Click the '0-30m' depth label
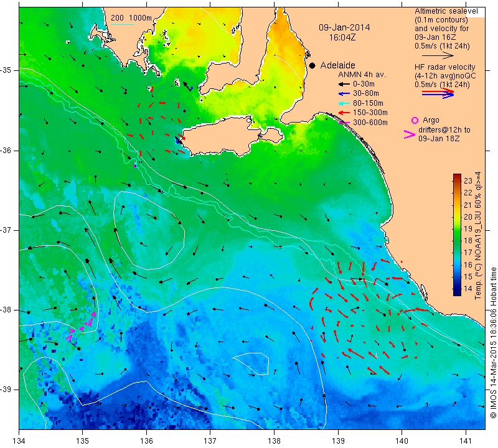Viewport: 498px width, 448px height. pyautogui.click(x=364, y=84)
